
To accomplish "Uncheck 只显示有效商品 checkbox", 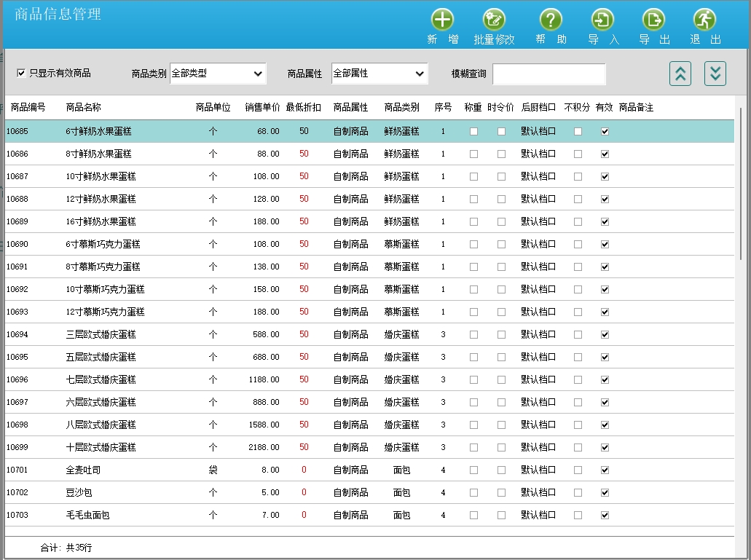I will click(x=22, y=74).
